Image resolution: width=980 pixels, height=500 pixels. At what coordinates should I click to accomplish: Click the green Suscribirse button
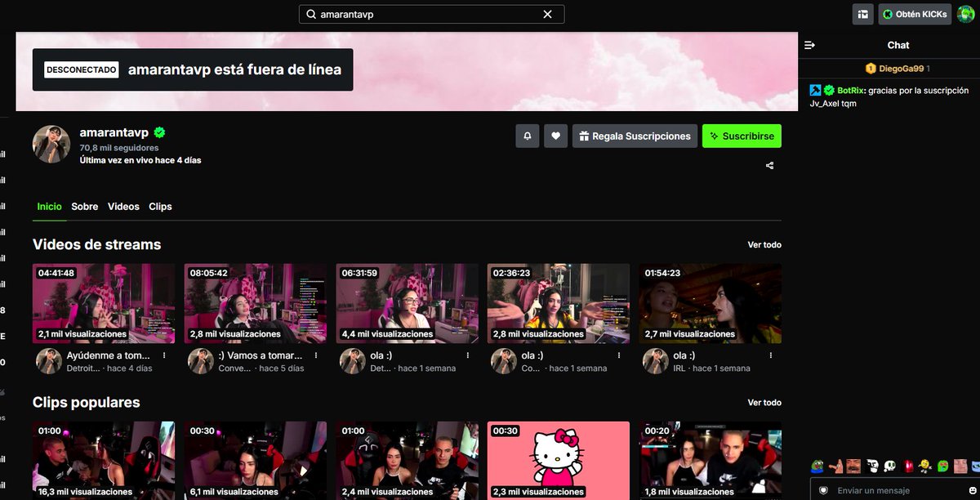click(742, 136)
